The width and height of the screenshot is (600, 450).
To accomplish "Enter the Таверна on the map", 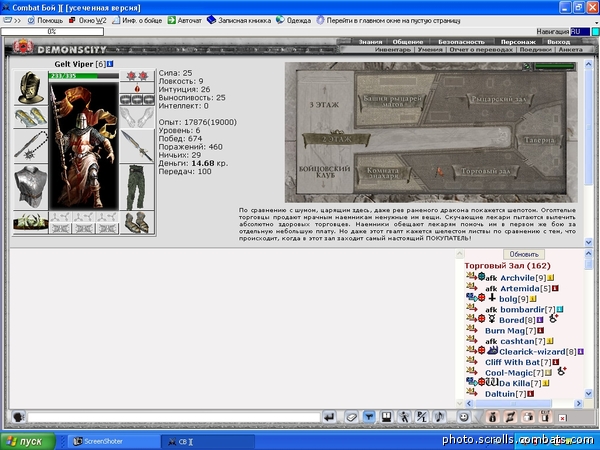I will (x=539, y=140).
